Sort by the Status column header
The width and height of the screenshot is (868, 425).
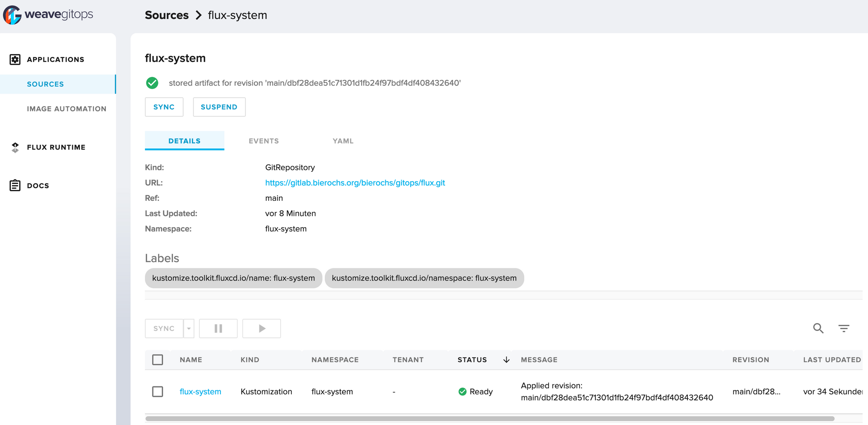[472, 360]
